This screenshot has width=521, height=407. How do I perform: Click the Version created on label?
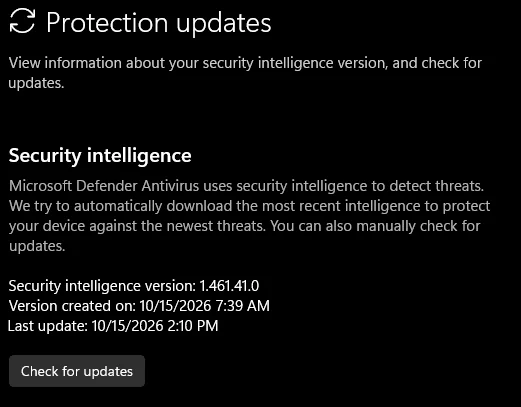click(72, 306)
